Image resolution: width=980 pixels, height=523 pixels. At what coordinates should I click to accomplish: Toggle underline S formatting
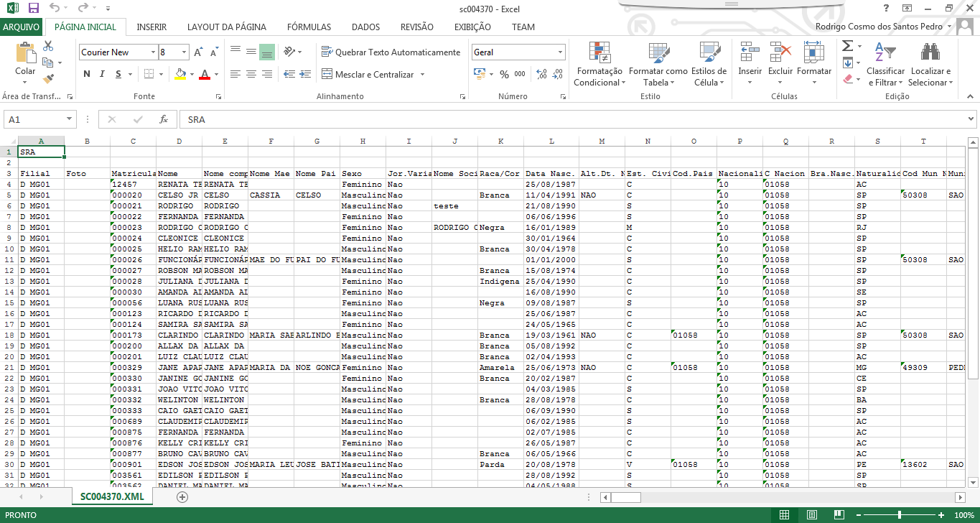[x=118, y=74]
